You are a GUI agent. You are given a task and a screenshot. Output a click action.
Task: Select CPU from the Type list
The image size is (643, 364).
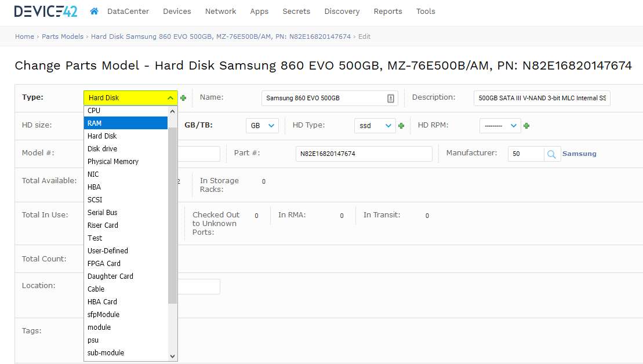pos(126,111)
